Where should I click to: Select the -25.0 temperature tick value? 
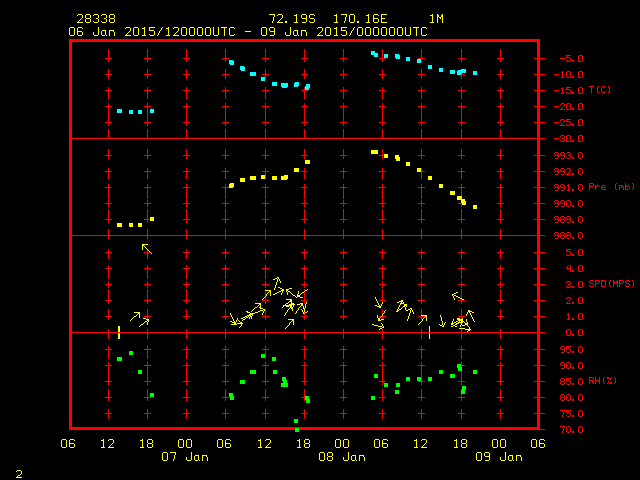click(569, 123)
